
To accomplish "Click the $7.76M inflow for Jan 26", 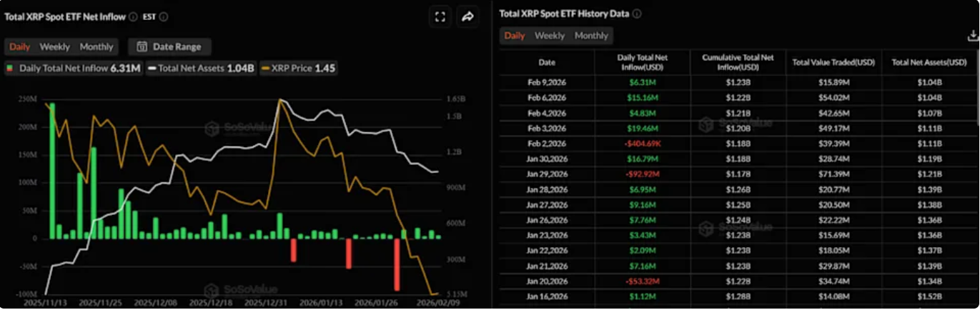I will click(643, 220).
